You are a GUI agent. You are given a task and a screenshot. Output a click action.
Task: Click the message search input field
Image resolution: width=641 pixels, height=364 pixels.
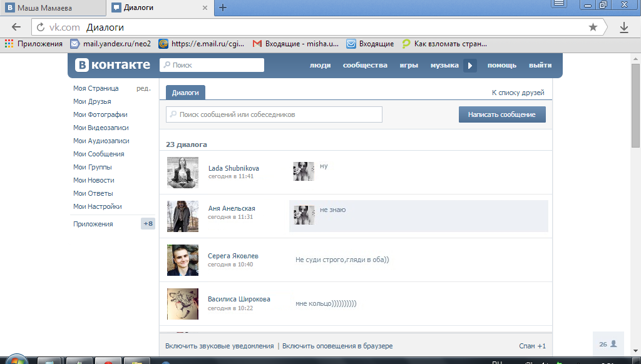click(x=274, y=114)
